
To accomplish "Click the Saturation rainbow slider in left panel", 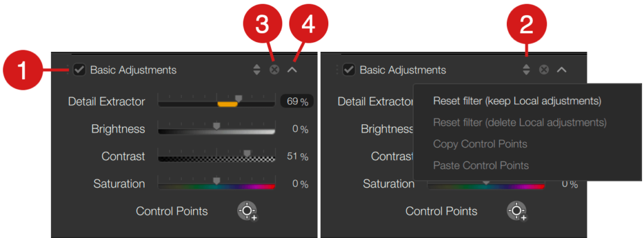I will click(x=216, y=184).
